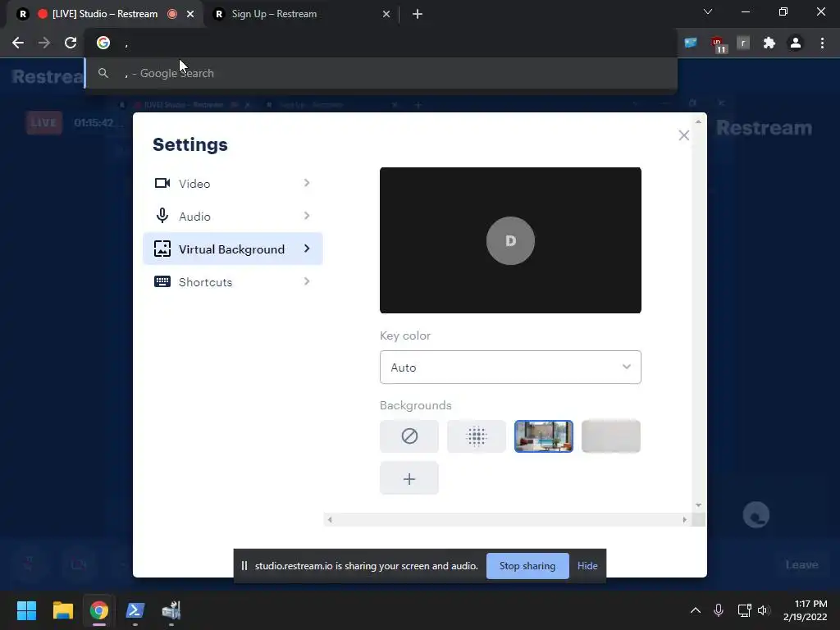Click the blue screen extension icon

point(691,43)
